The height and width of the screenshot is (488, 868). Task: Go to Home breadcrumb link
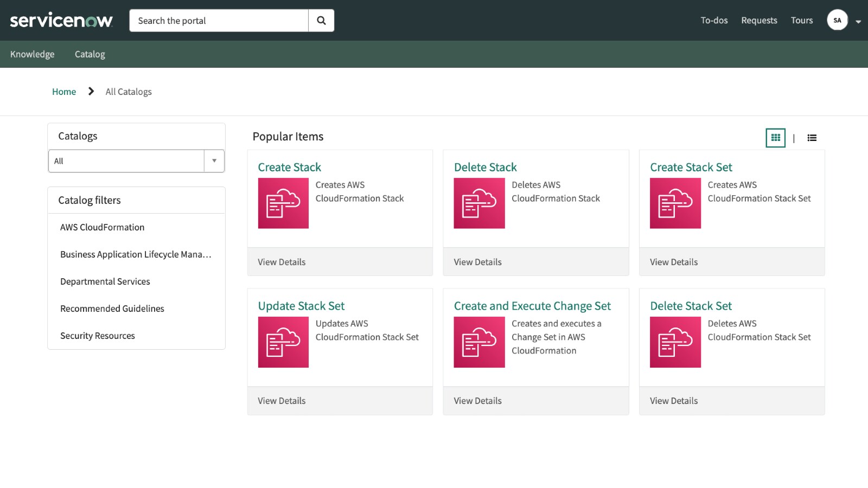[64, 92]
